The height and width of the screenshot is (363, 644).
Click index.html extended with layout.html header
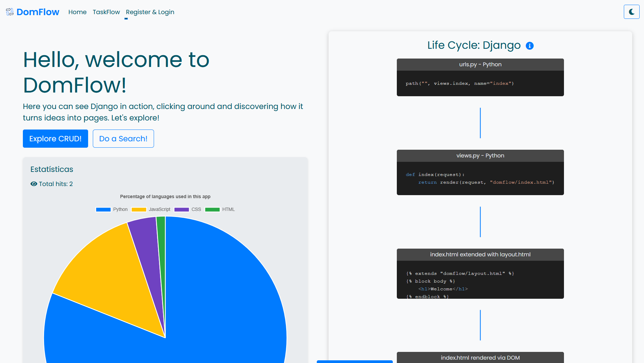point(480,255)
